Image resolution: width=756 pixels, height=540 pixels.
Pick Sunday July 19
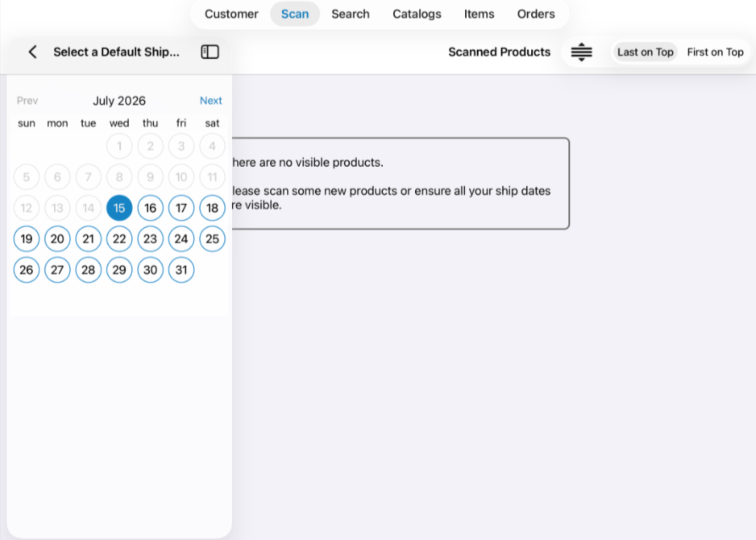(26, 239)
